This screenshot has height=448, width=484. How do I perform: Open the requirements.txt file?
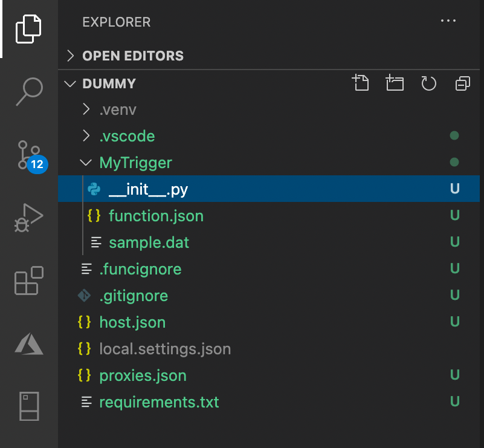(159, 402)
